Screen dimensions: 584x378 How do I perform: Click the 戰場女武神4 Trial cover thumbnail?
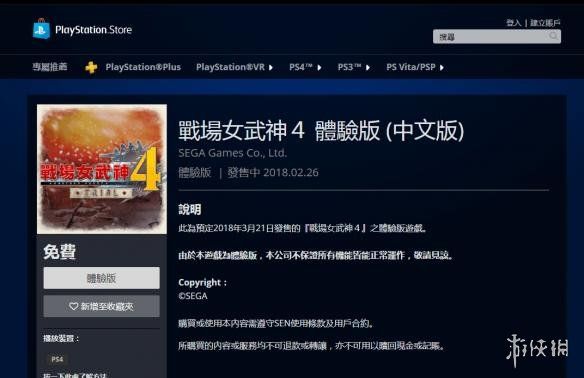click(x=102, y=169)
